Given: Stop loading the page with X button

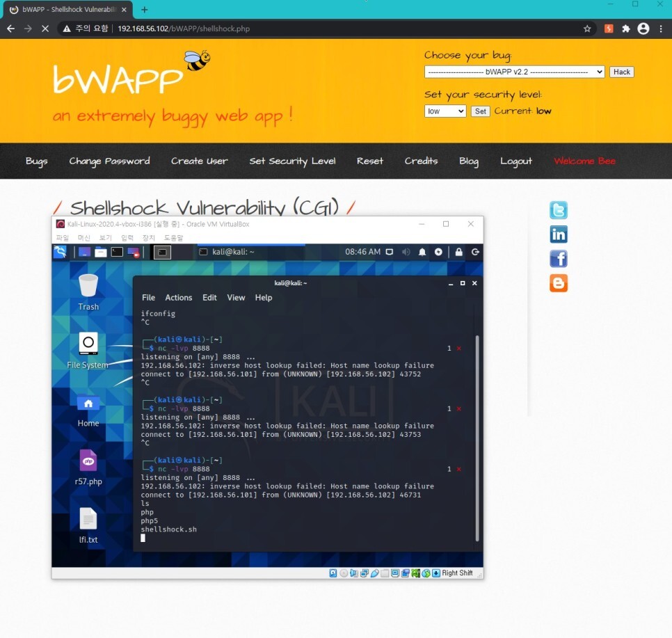Looking at the screenshot, I should coord(45,29).
